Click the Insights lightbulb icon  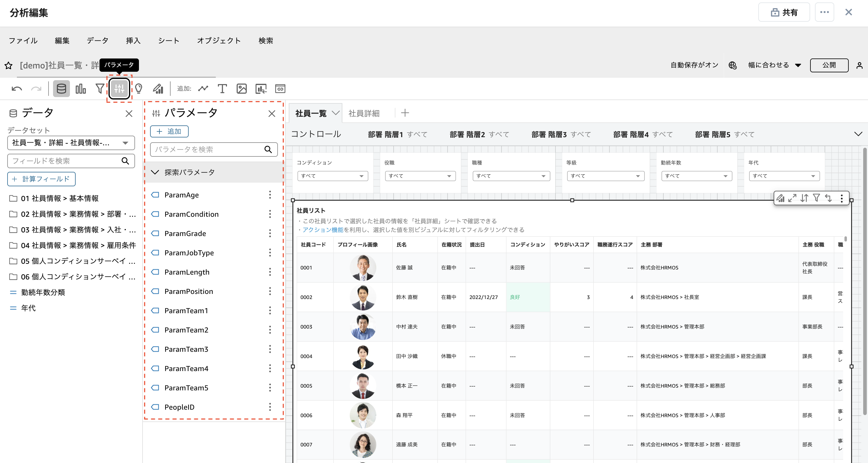tap(139, 89)
